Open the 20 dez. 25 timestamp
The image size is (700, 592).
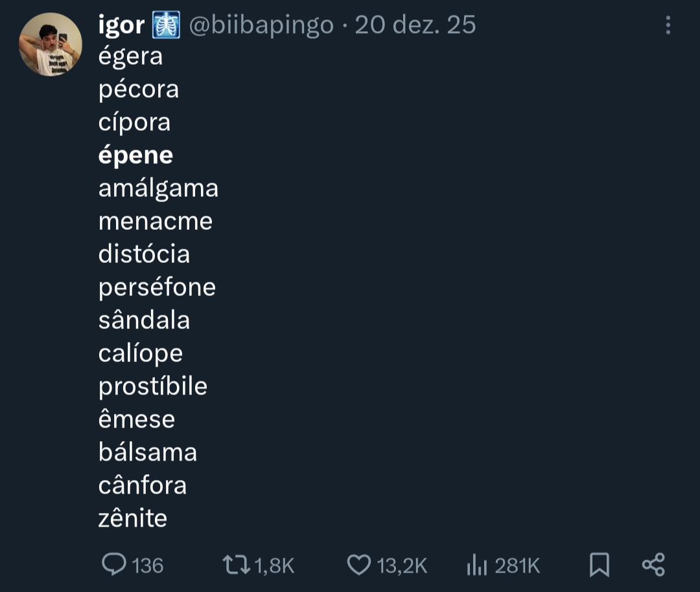(415, 25)
